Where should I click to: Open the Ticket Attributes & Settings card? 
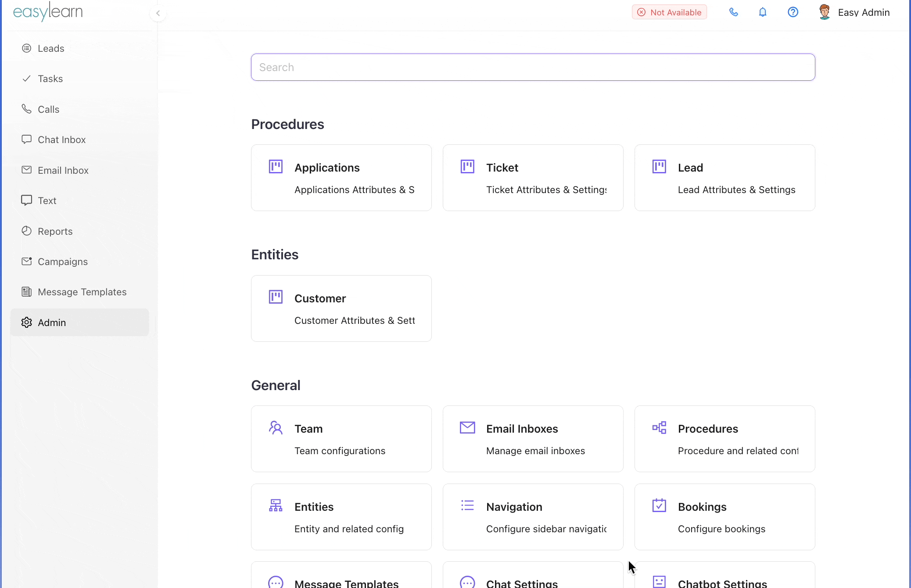click(x=533, y=178)
